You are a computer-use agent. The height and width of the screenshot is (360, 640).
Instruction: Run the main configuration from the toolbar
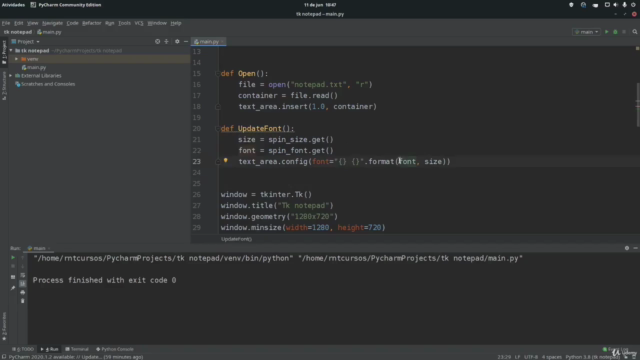coord(607,32)
